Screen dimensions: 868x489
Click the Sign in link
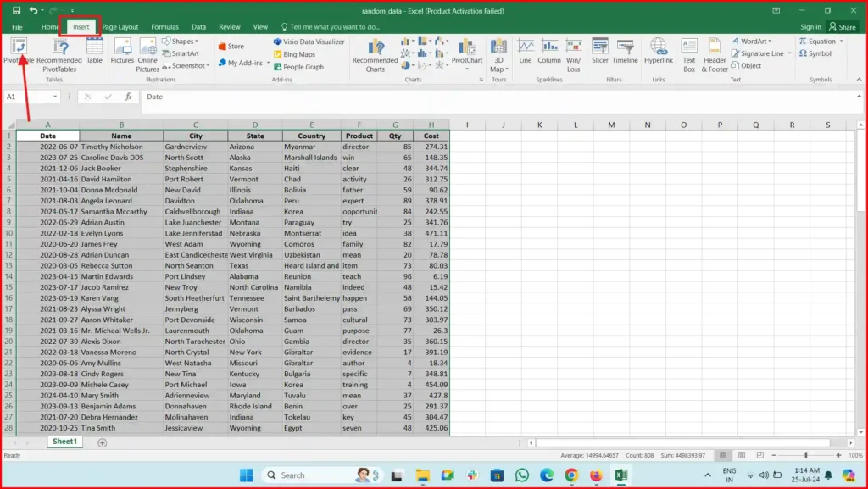coord(810,26)
